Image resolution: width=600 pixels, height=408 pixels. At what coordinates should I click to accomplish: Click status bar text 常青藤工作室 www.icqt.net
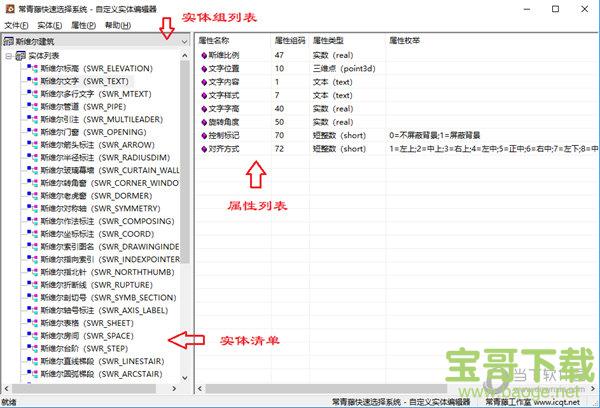(532, 402)
